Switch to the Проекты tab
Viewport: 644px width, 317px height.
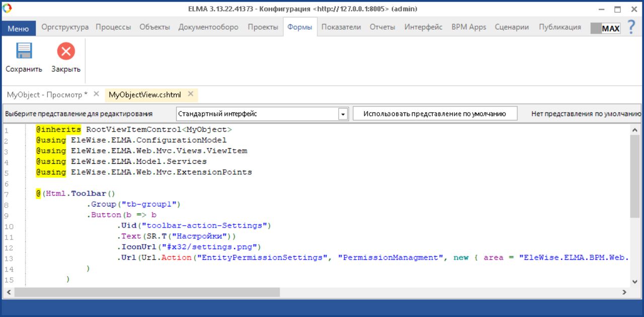click(x=263, y=27)
